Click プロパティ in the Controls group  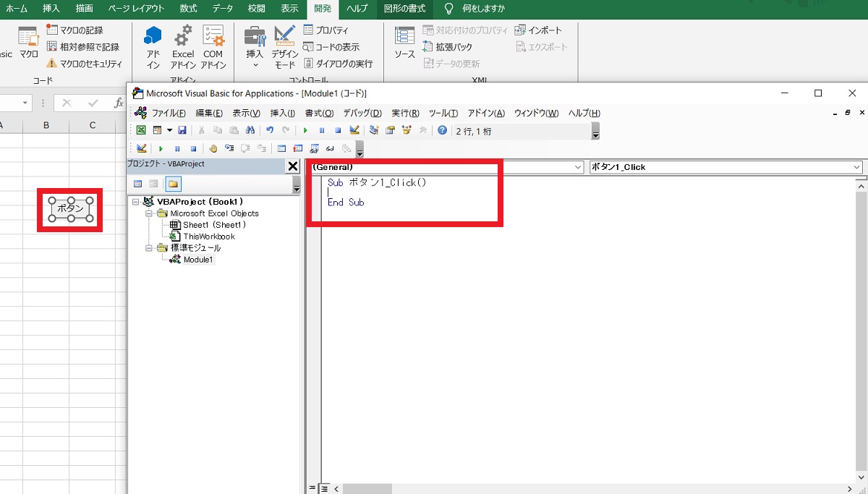(325, 30)
